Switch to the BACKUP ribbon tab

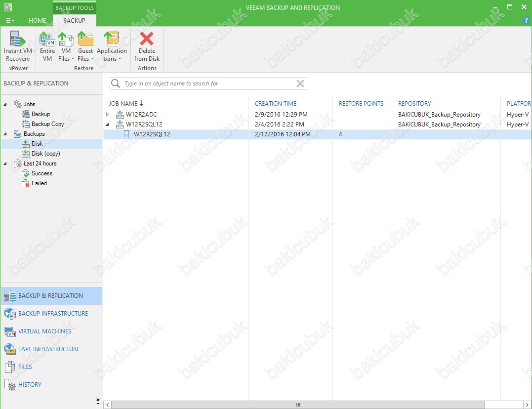click(x=74, y=20)
